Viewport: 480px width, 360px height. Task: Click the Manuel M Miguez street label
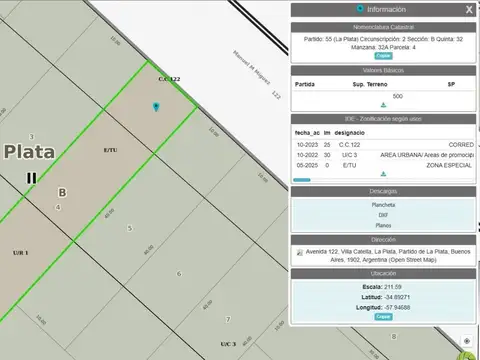(251, 67)
